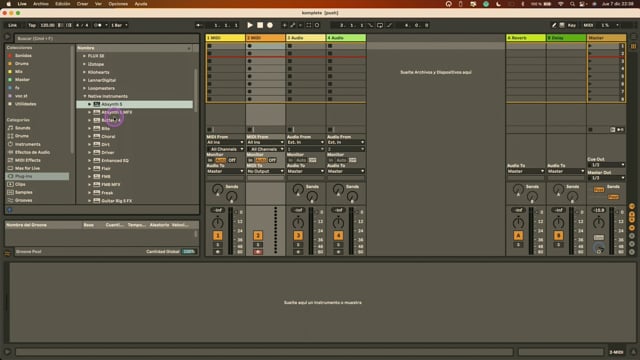Screen dimensions: 640x360
Task: Open the Sounds category
Action: point(22,128)
